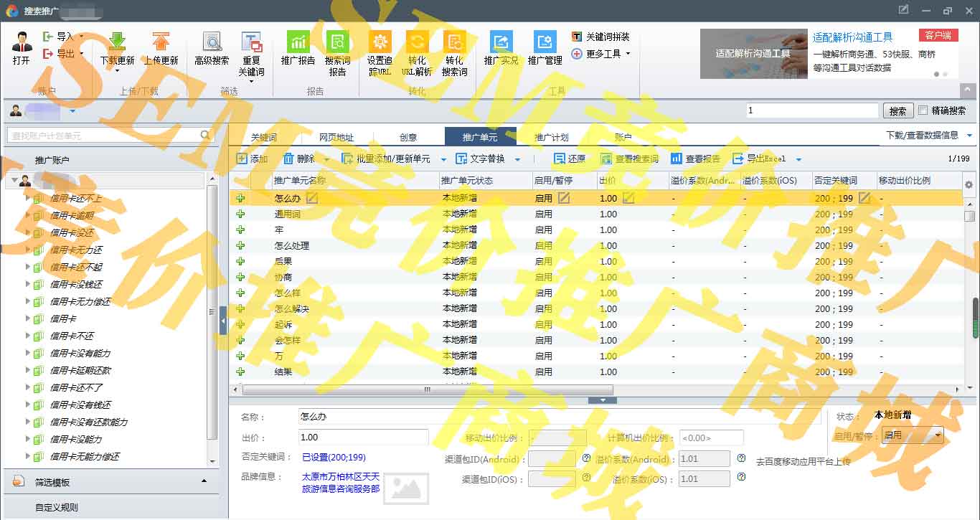Enable the 精确搜索 checkbox

pos(923,110)
